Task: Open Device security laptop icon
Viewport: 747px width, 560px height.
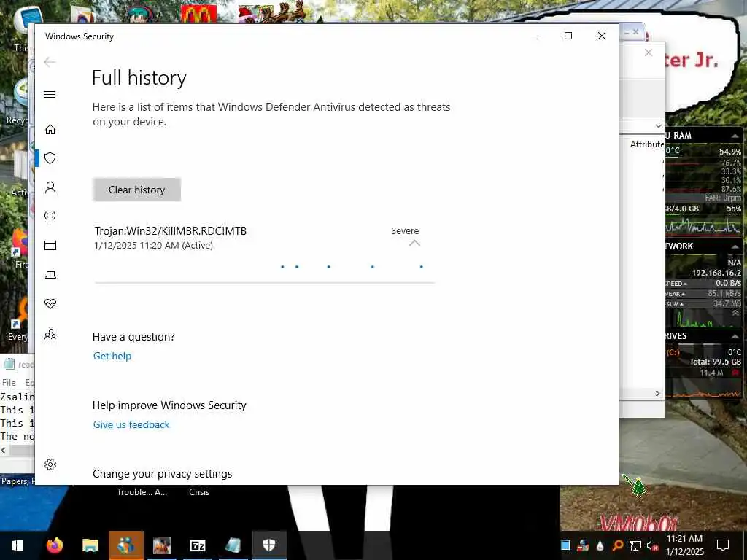Action: [50, 275]
